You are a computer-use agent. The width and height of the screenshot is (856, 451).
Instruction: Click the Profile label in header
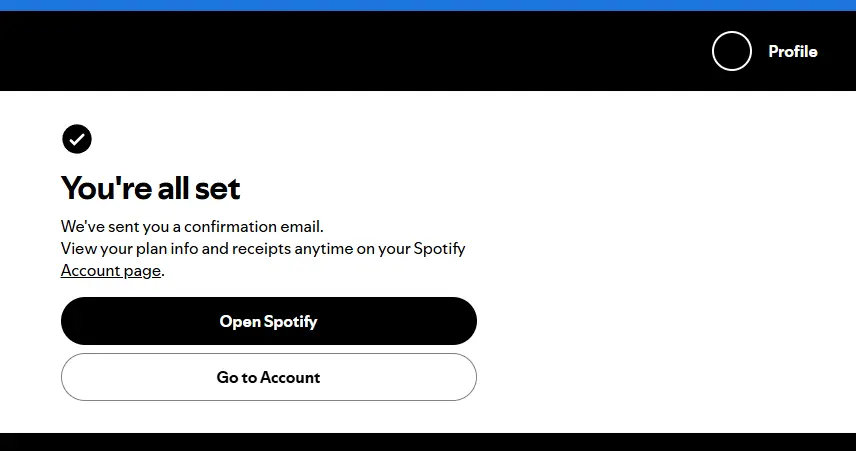(x=793, y=51)
